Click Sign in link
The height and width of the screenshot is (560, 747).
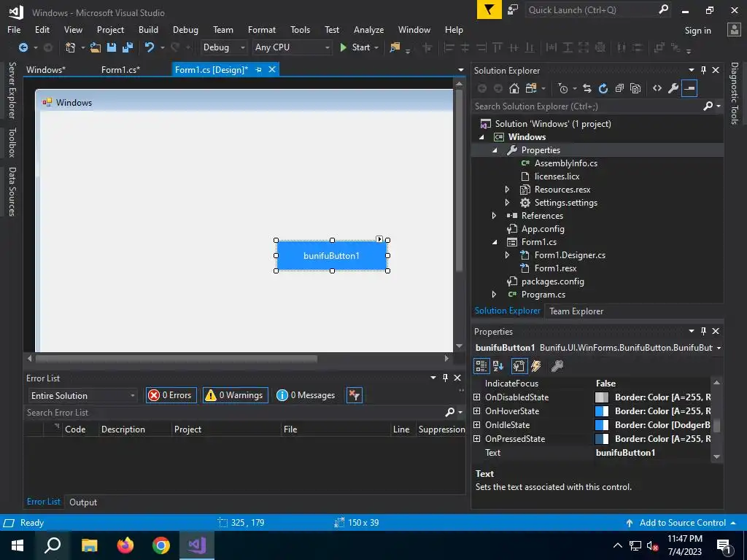point(697,30)
